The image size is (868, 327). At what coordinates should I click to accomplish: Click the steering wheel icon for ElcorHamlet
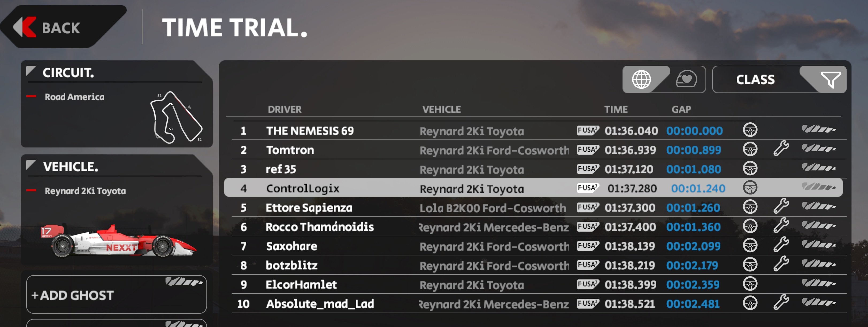coord(750,283)
